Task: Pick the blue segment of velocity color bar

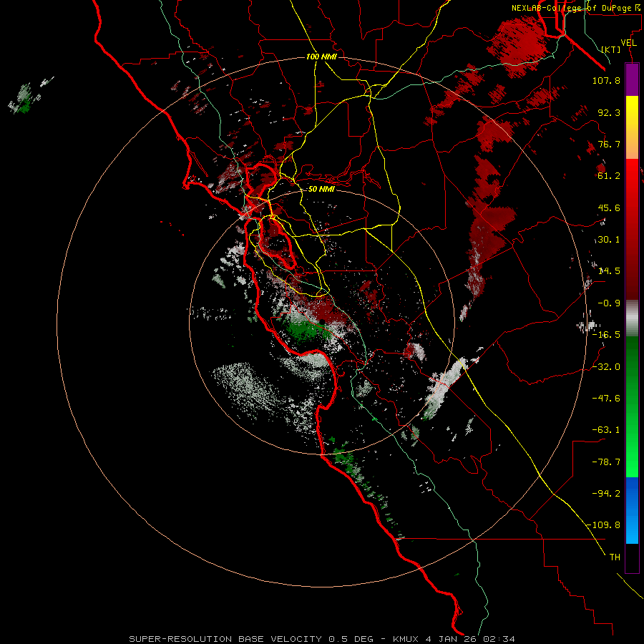Action: (632, 510)
